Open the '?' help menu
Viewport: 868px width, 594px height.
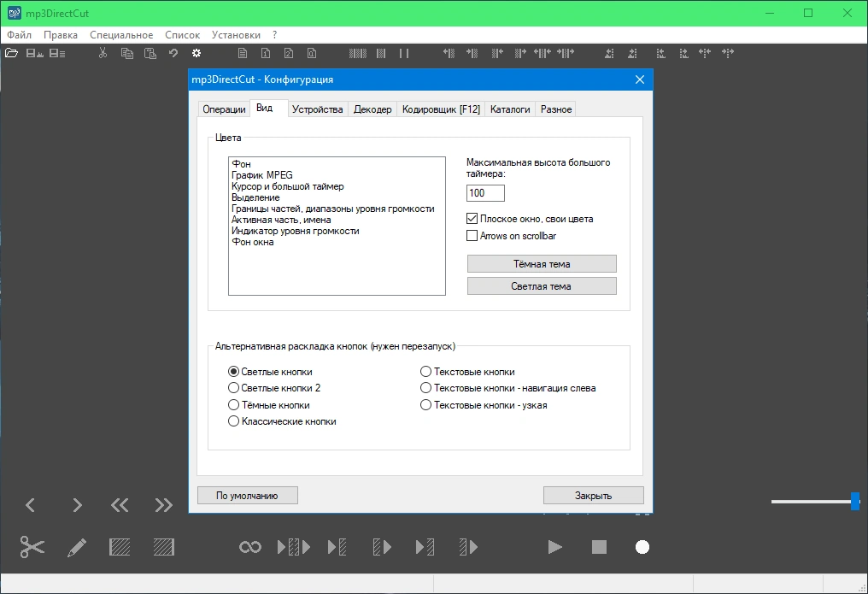274,35
